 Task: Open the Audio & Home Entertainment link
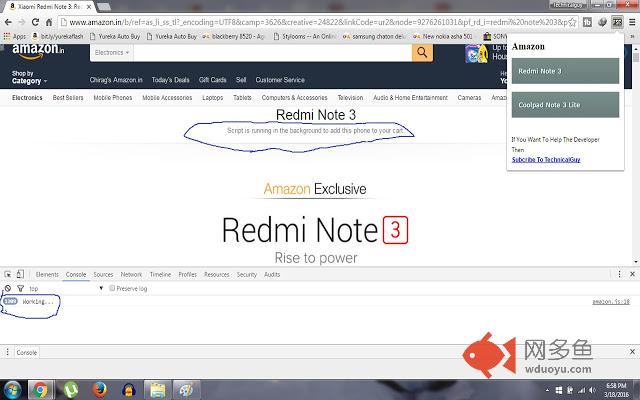point(410,98)
